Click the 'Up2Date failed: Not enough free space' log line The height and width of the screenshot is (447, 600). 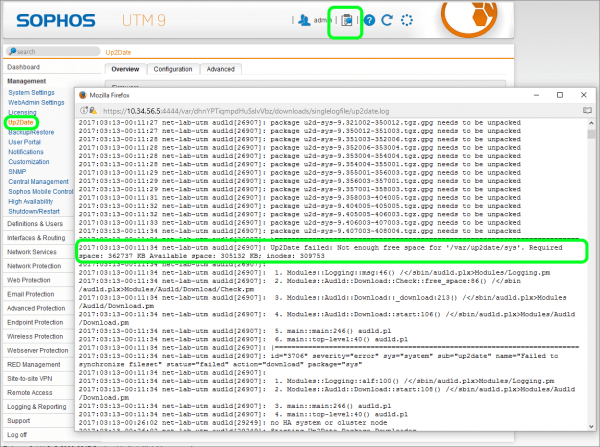pos(321,252)
